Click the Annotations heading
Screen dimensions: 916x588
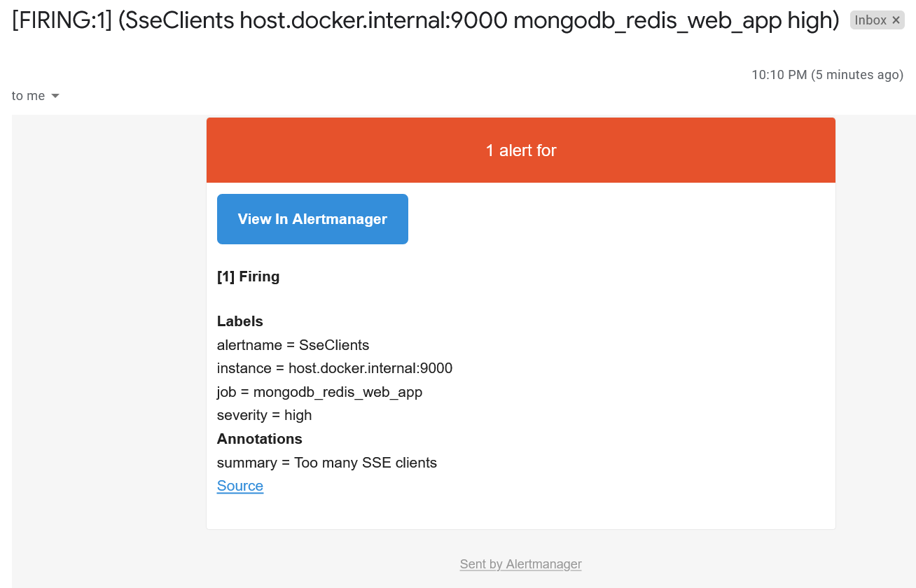click(260, 439)
